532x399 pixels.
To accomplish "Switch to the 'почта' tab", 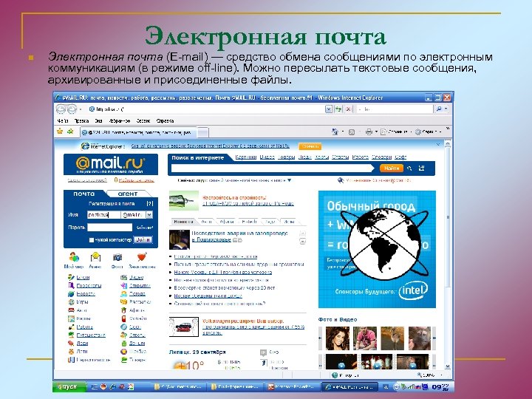I will (83, 194).
